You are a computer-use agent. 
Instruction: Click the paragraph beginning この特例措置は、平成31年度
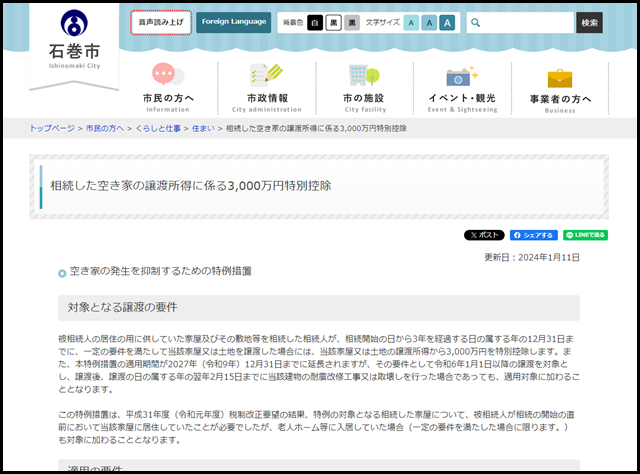point(317,427)
